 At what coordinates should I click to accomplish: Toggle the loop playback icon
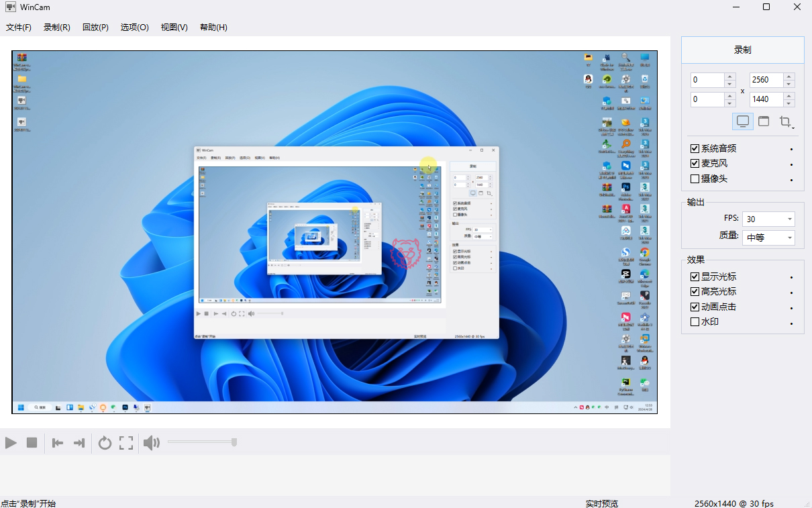point(105,443)
